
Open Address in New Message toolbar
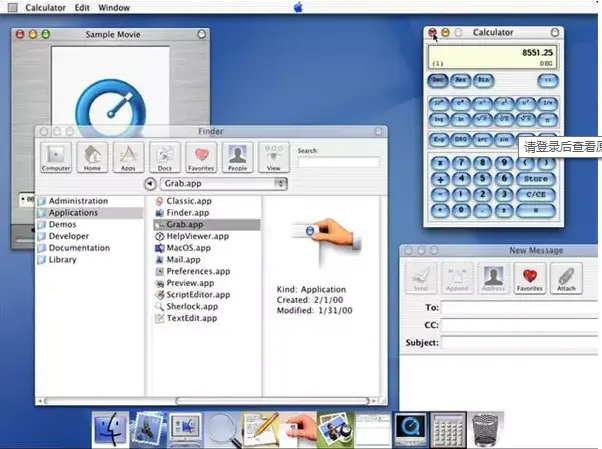[x=493, y=278]
